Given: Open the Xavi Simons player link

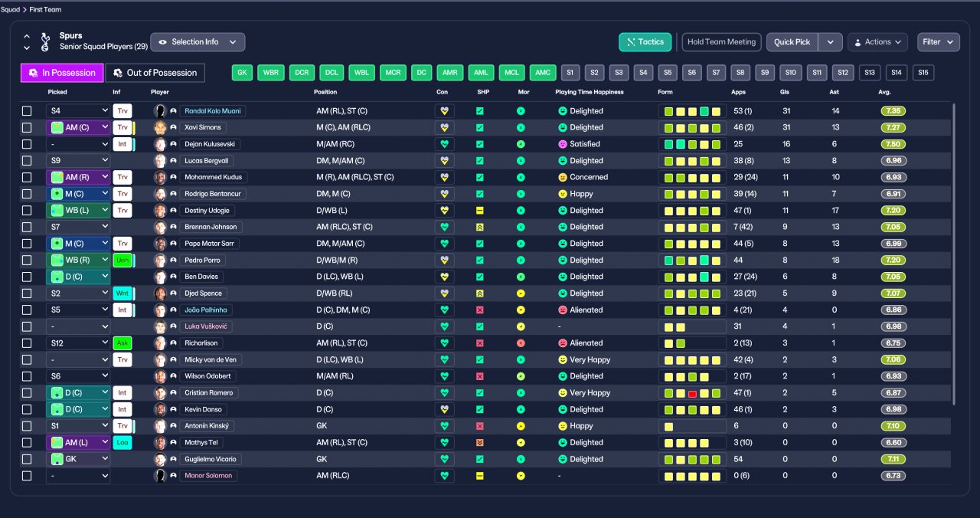Looking at the screenshot, I should click(x=204, y=127).
